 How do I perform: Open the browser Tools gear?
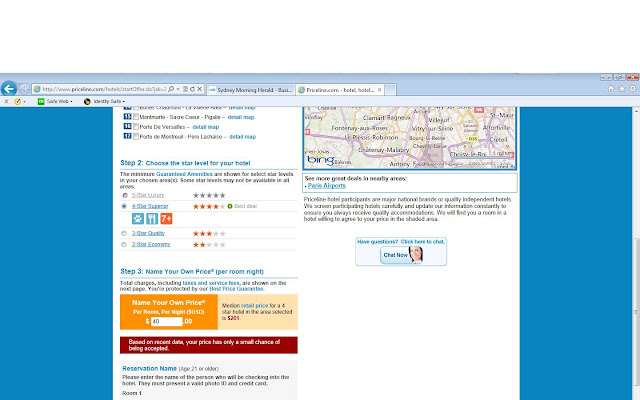(633, 89)
